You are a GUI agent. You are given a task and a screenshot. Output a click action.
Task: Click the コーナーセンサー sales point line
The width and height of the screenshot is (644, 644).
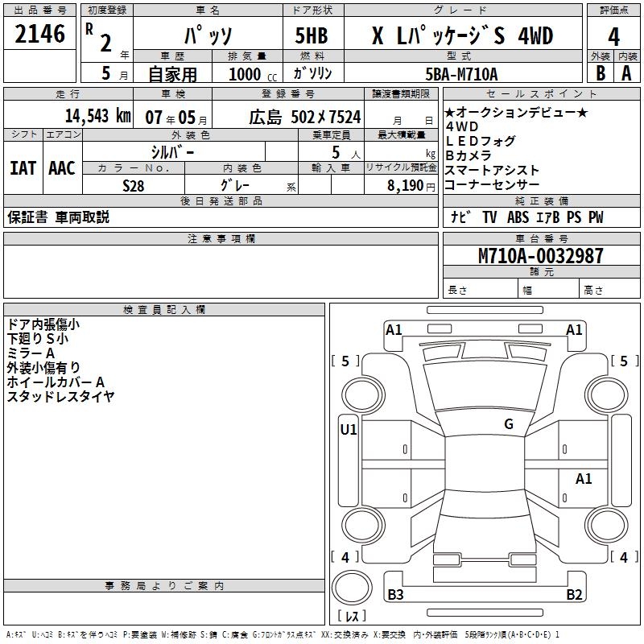click(x=492, y=185)
